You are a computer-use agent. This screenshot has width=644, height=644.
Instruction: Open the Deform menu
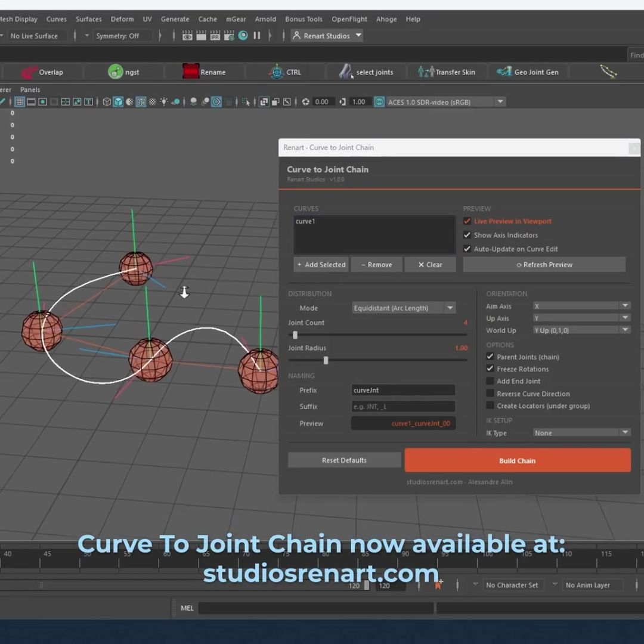[x=122, y=19]
